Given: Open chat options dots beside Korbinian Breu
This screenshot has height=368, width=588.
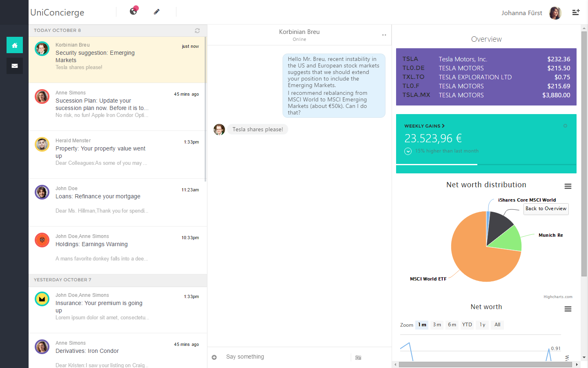Looking at the screenshot, I should [384, 35].
